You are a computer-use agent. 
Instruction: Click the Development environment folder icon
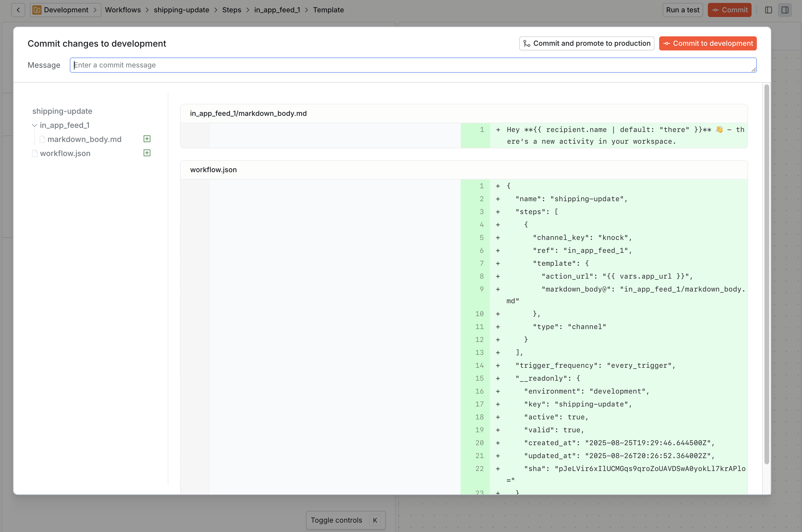(37, 10)
